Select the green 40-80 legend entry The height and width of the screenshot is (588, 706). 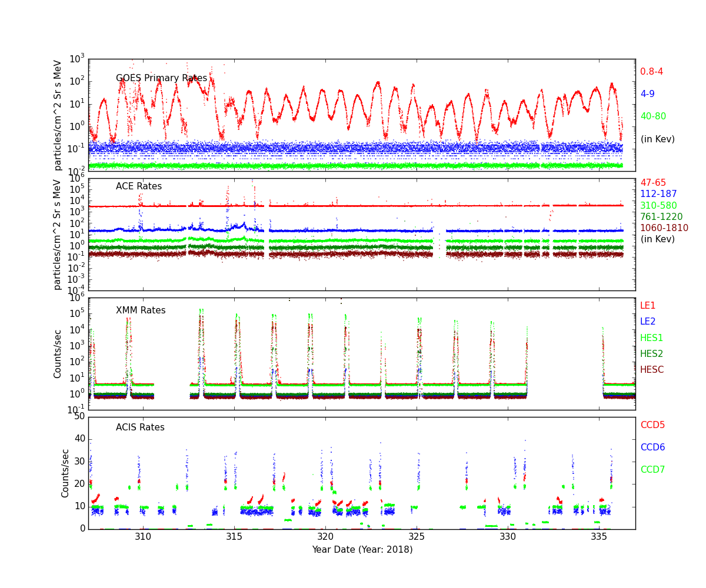tap(653, 116)
